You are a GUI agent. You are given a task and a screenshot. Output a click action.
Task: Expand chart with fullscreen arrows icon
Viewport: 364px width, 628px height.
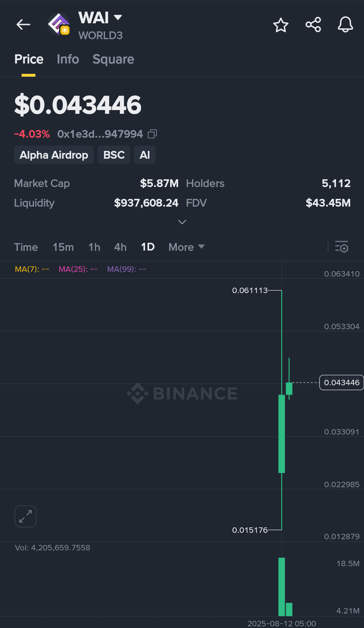(25, 516)
